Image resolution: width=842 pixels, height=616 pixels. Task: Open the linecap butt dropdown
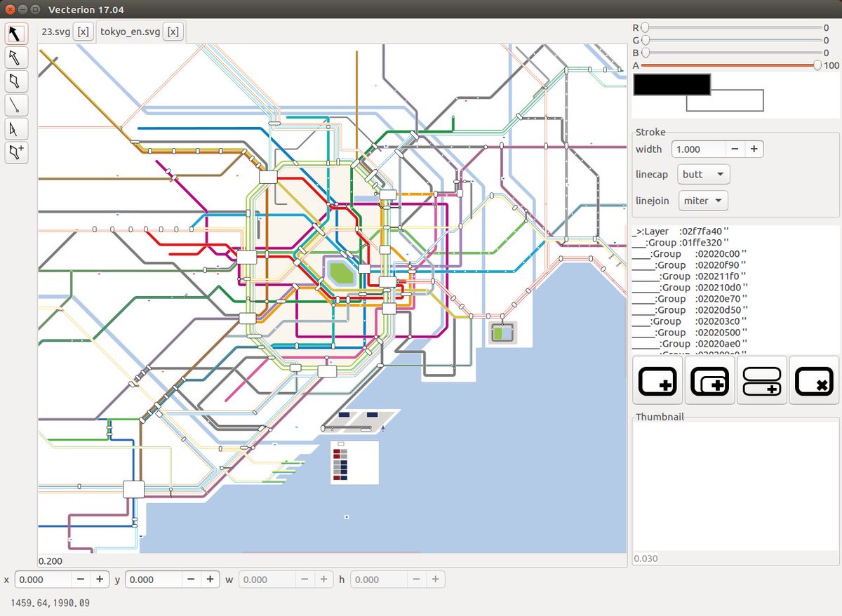click(x=704, y=175)
